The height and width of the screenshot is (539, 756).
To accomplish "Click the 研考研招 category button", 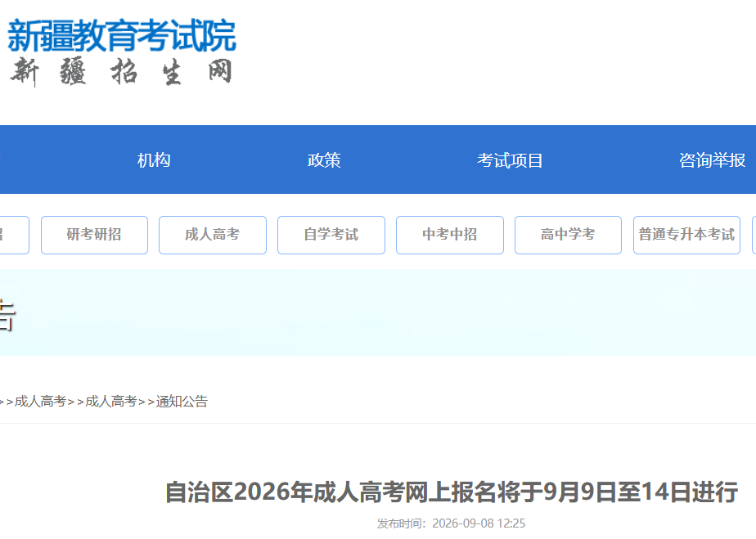I will click(x=94, y=235).
